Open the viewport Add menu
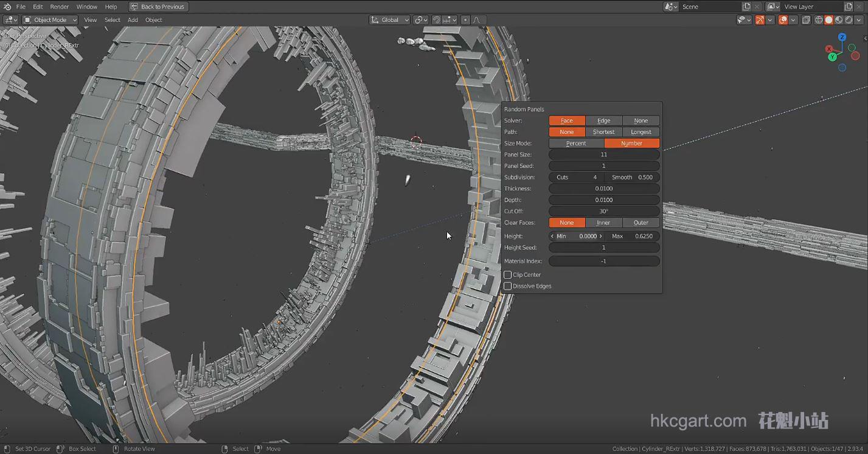 (133, 20)
